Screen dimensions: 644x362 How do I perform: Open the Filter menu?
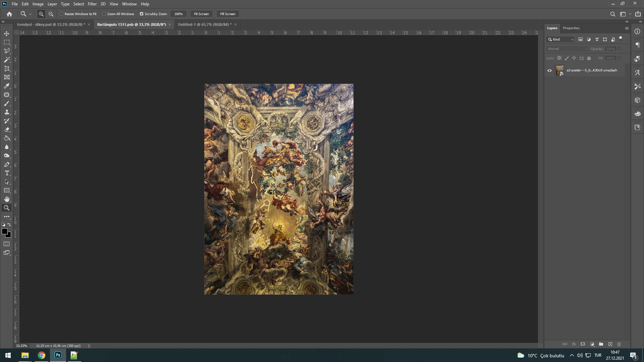click(92, 4)
